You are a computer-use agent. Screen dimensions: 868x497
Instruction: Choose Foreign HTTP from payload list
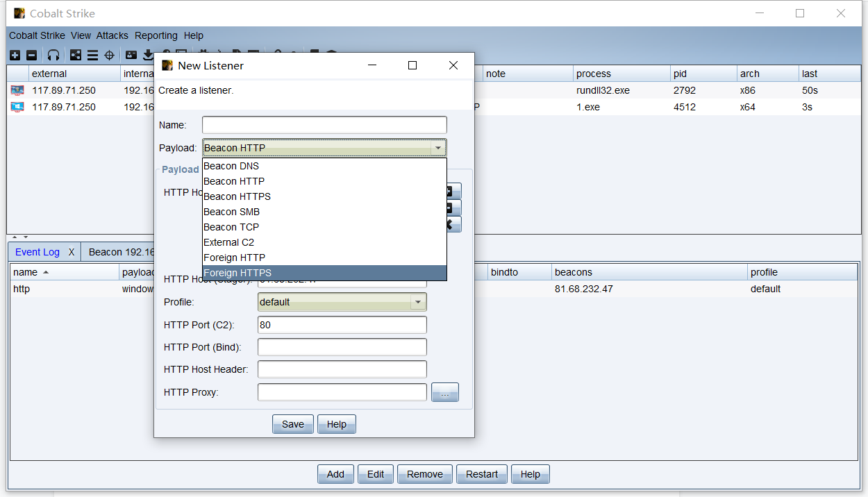(324, 258)
